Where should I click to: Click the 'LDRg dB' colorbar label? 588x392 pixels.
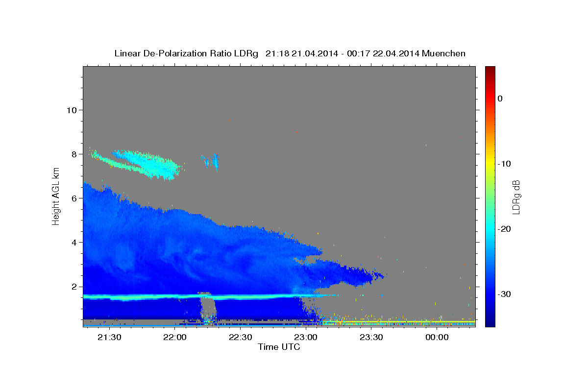tap(516, 196)
